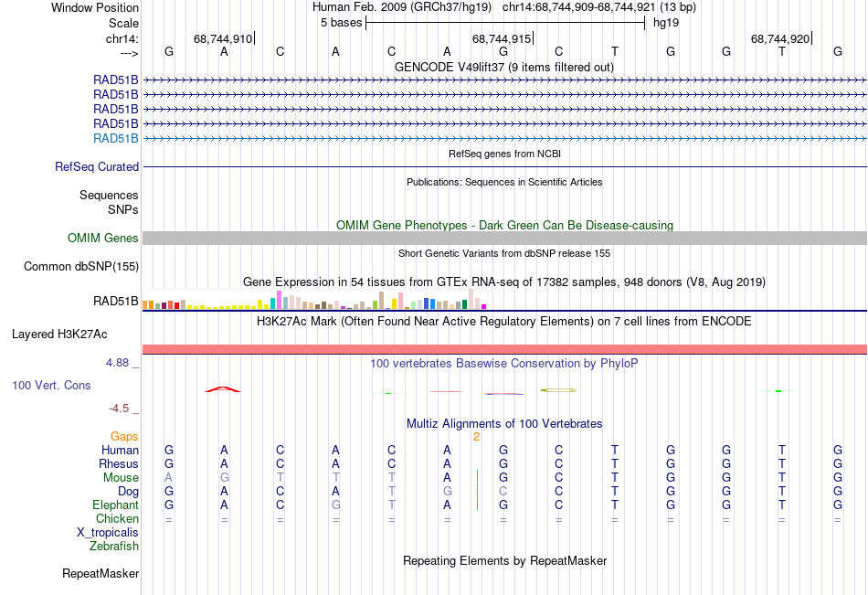The width and height of the screenshot is (868, 595).
Task: Click the position label 68,744,915
Action: tap(502, 38)
